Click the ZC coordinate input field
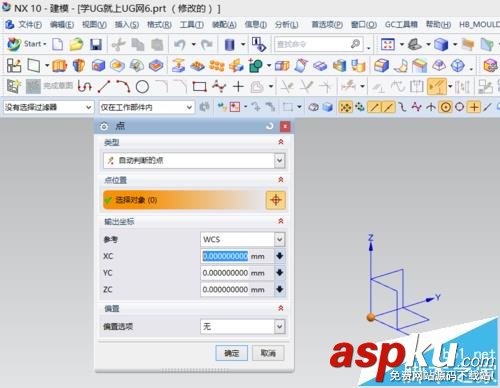Viewport: 500px width, 388px height. pos(237,289)
